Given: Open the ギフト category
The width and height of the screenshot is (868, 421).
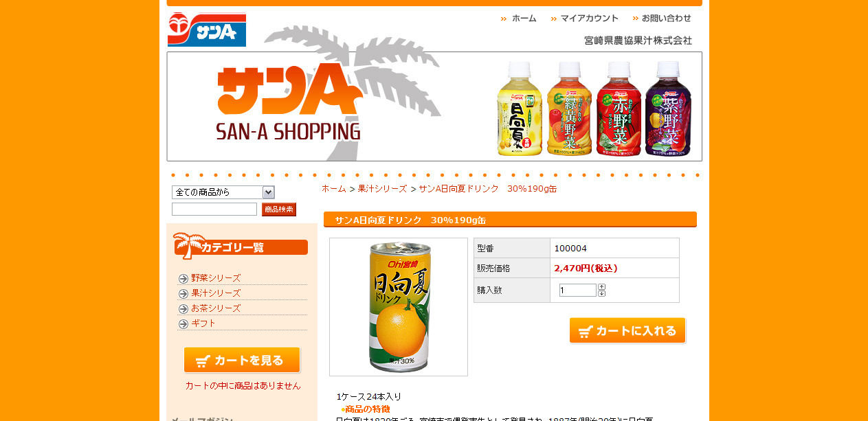Looking at the screenshot, I should pyautogui.click(x=203, y=323).
